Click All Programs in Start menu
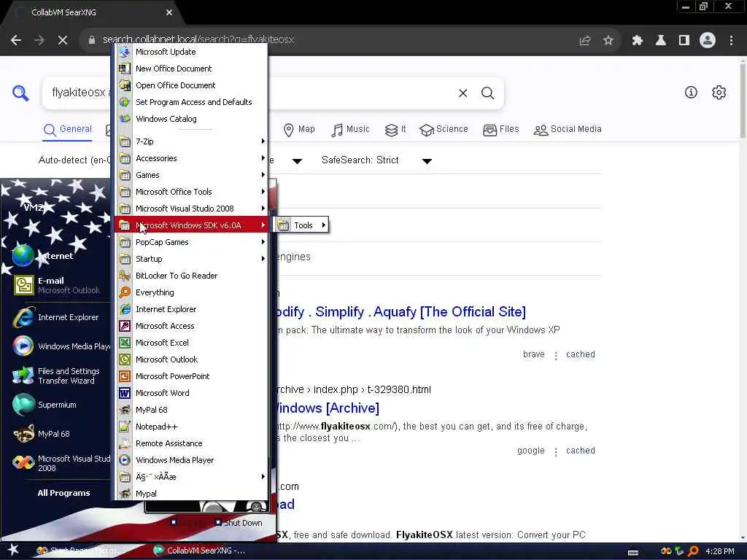Viewport: 747px width, 560px height. click(x=64, y=493)
